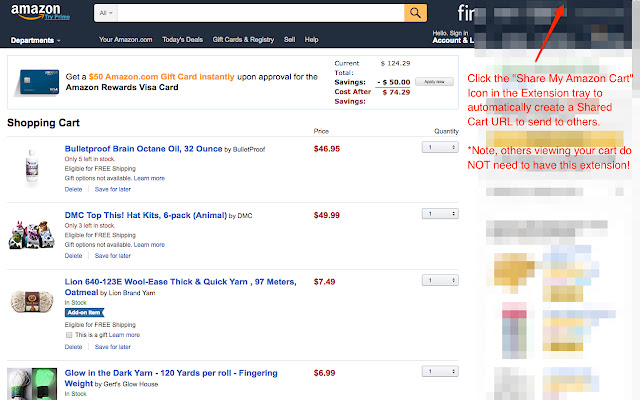
Task: Open the Sell page
Action: 289,40
